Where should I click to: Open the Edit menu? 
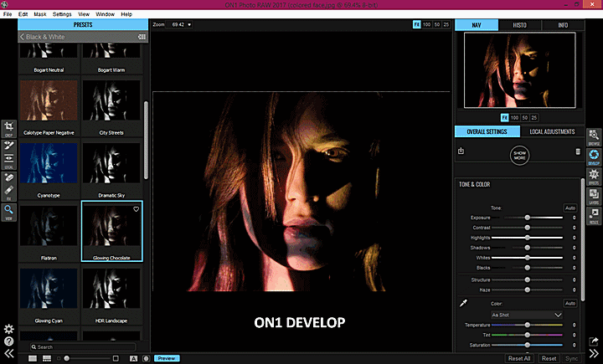point(23,14)
